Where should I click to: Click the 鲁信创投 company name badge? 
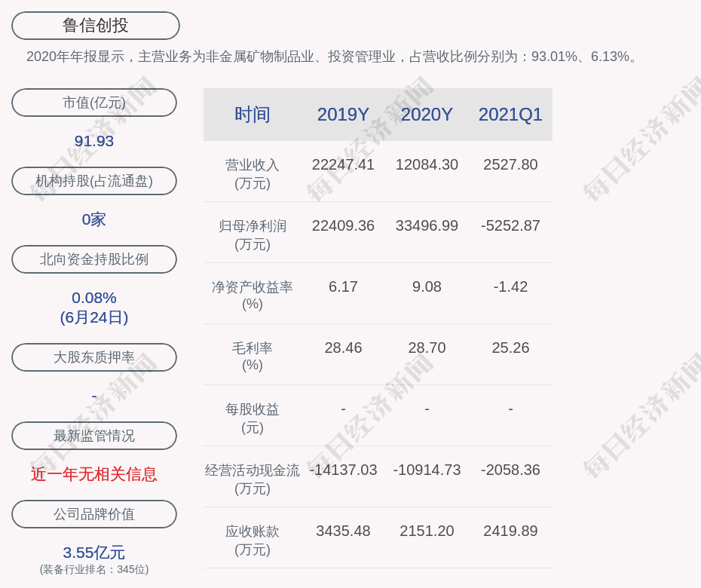(93, 25)
